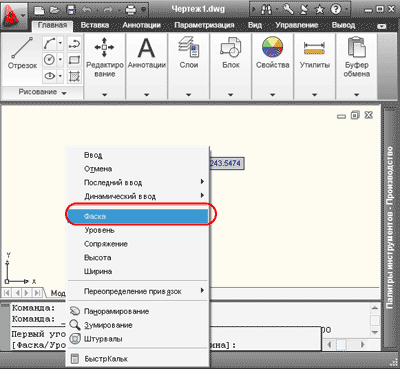Viewport: 400px width, 369px height.
Task: Restore the drawing document window
Action: 355,115
